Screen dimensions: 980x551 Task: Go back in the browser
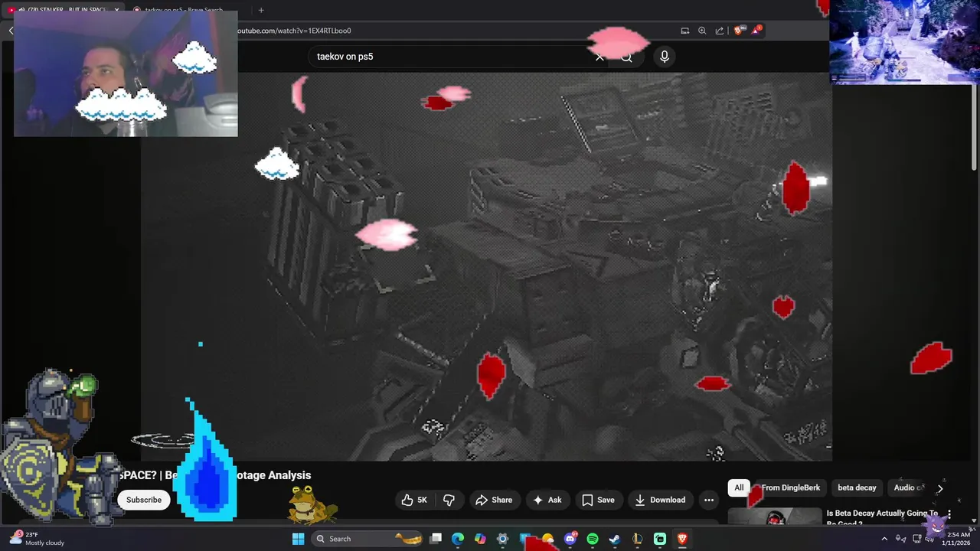coord(11,31)
